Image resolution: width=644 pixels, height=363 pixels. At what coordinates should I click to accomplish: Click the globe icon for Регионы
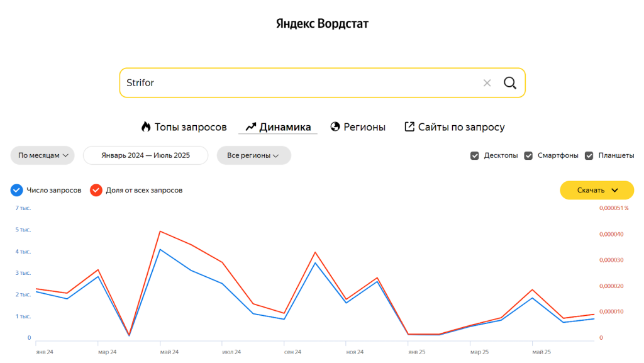[335, 126]
